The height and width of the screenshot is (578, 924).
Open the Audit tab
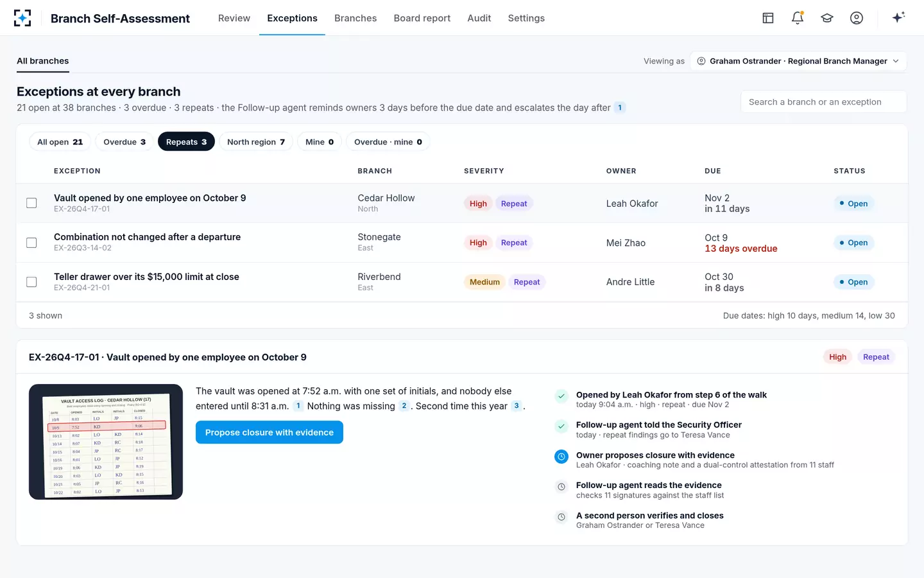(x=479, y=18)
